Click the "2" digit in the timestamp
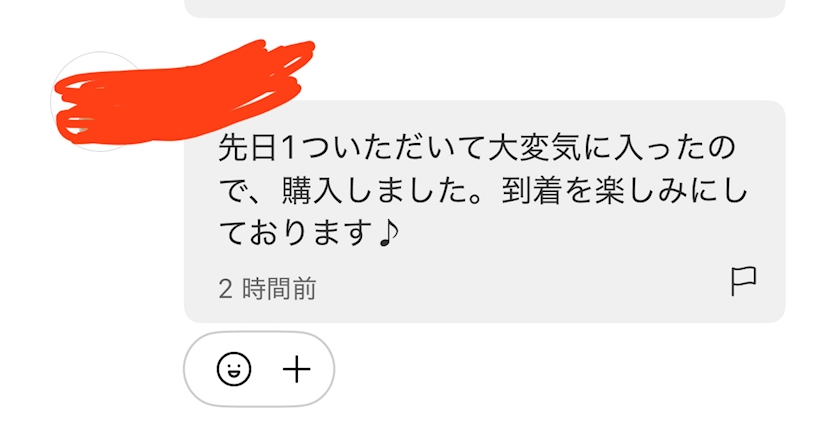 point(226,289)
